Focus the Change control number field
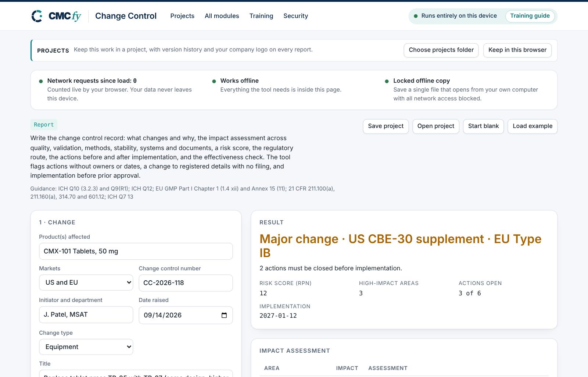 [x=186, y=283]
